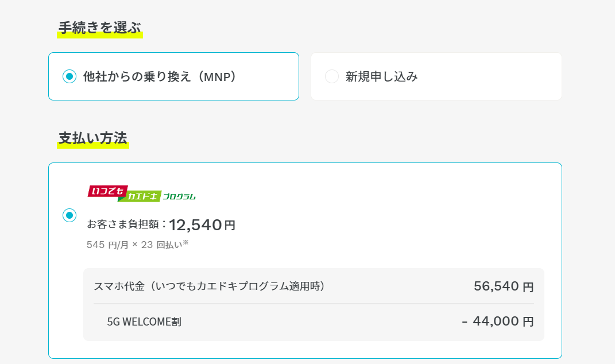Click the MNP option card
The height and width of the screenshot is (364, 615).
point(173,76)
